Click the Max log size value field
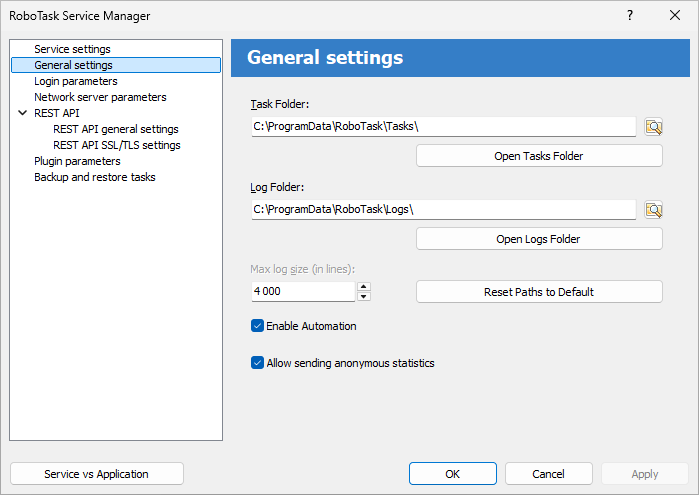The image size is (699, 495). [303, 292]
